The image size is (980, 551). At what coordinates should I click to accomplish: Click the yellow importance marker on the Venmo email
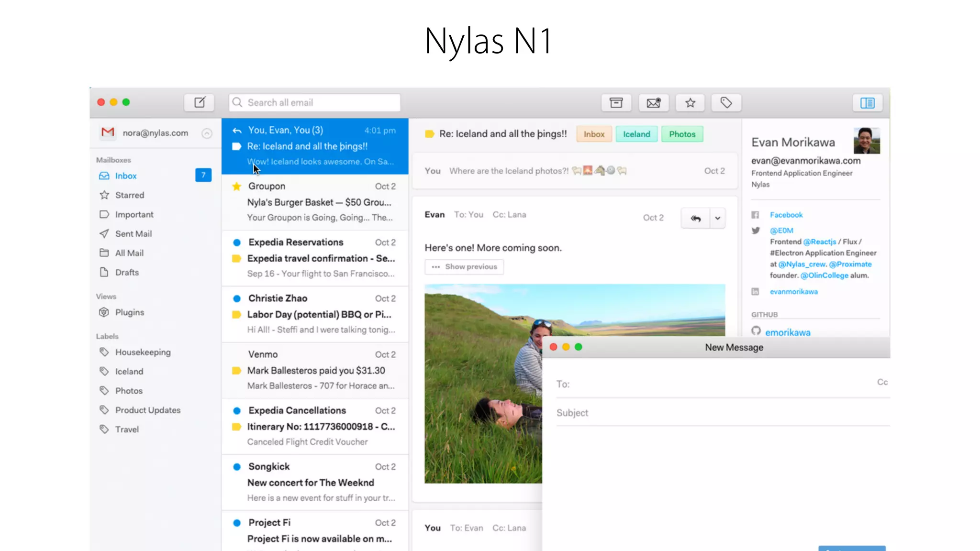(x=236, y=371)
